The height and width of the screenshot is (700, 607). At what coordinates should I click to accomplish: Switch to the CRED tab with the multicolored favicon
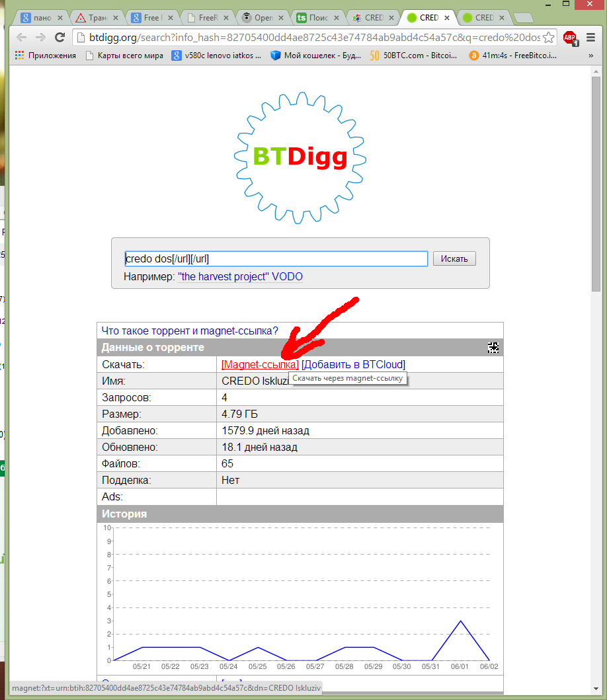(374, 18)
